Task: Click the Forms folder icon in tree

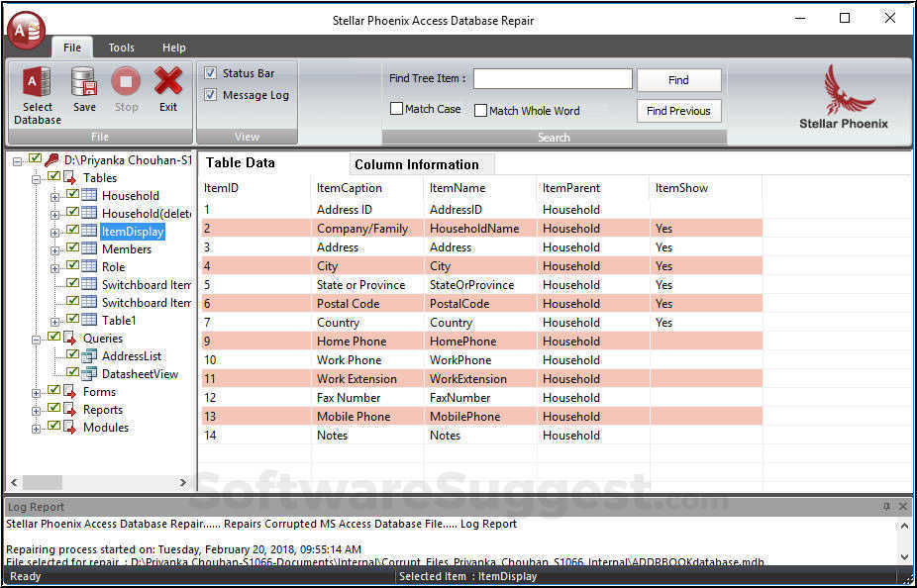Action: coord(70,392)
